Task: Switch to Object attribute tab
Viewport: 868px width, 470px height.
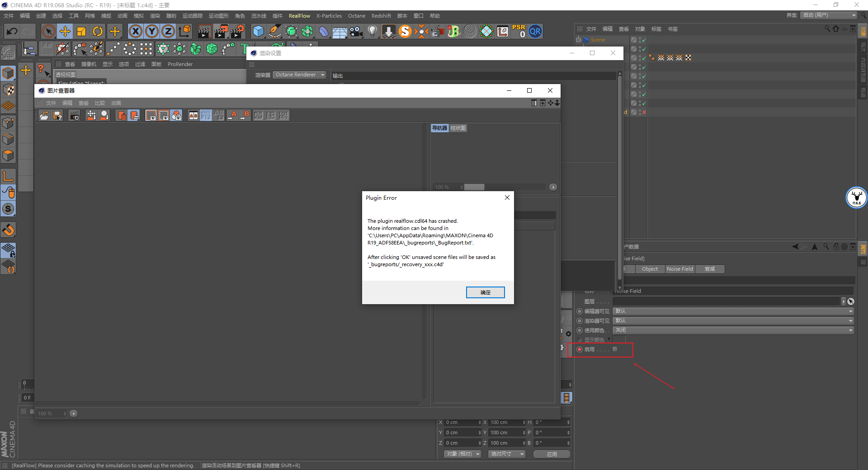Action: (x=650, y=269)
